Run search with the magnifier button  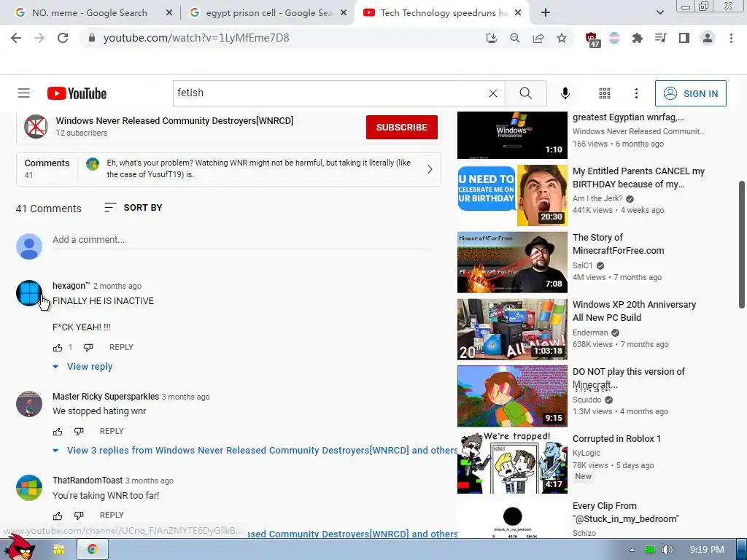(525, 93)
